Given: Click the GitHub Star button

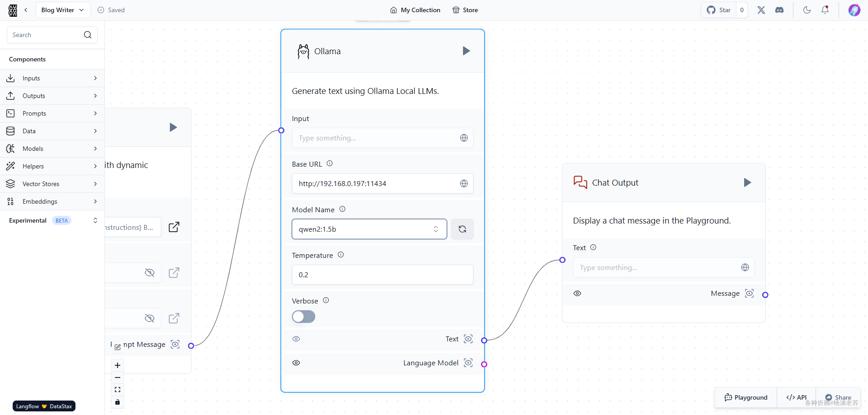Looking at the screenshot, I should click(719, 10).
